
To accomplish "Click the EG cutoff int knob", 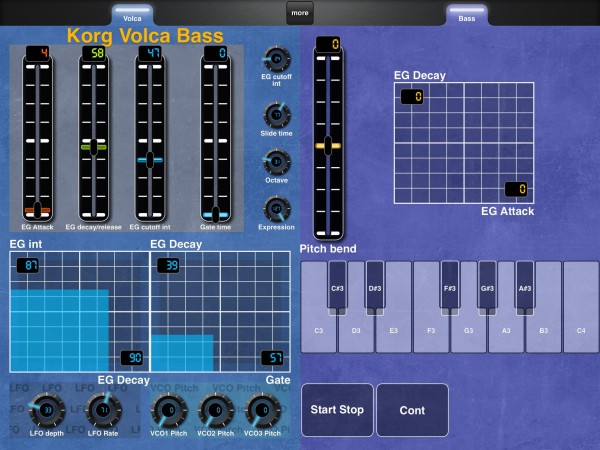I will [x=276, y=59].
